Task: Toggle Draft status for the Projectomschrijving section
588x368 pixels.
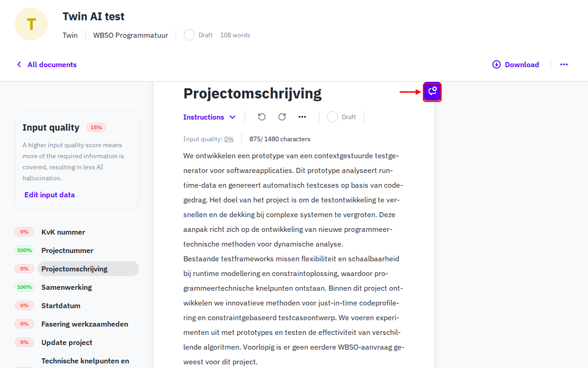Action: (x=332, y=117)
